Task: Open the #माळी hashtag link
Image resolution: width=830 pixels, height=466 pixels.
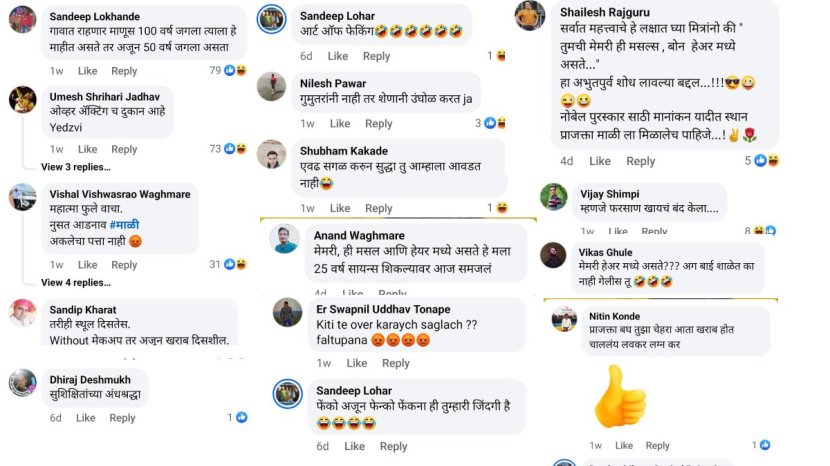Action: [124, 225]
